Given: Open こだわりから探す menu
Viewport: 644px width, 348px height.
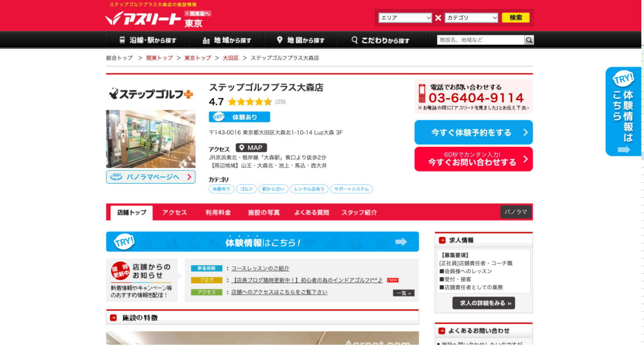Looking at the screenshot, I should [381, 40].
